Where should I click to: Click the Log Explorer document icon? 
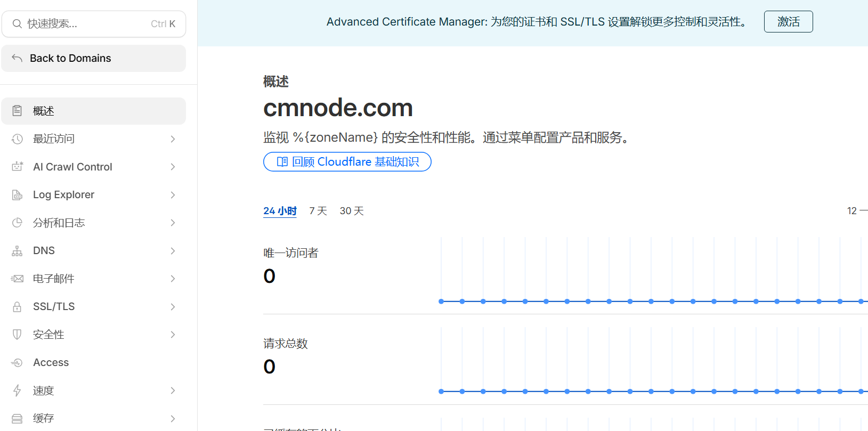pos(17,195)
